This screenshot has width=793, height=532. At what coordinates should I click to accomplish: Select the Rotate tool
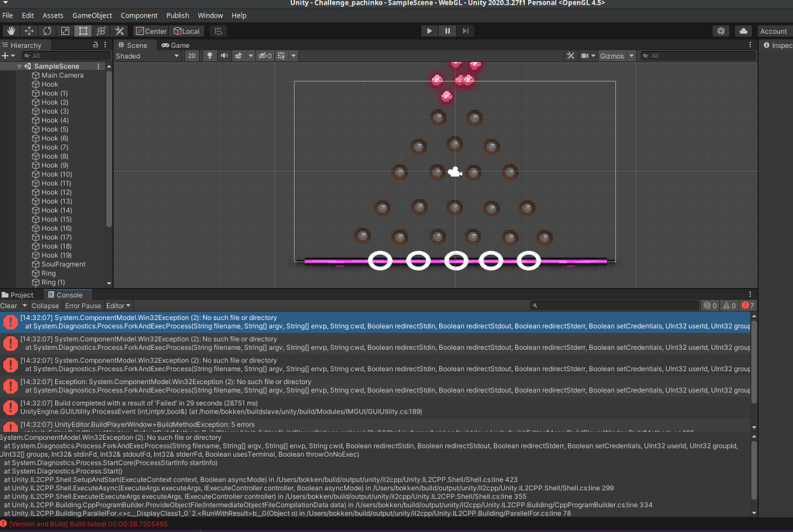46,31
